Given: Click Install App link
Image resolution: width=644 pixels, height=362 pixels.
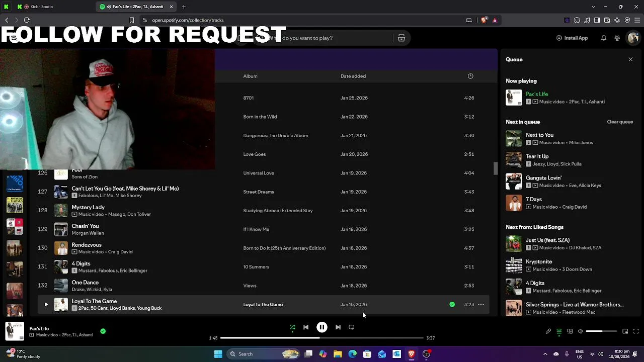Looking at the screenshot, I should click(x=572, y=38).
